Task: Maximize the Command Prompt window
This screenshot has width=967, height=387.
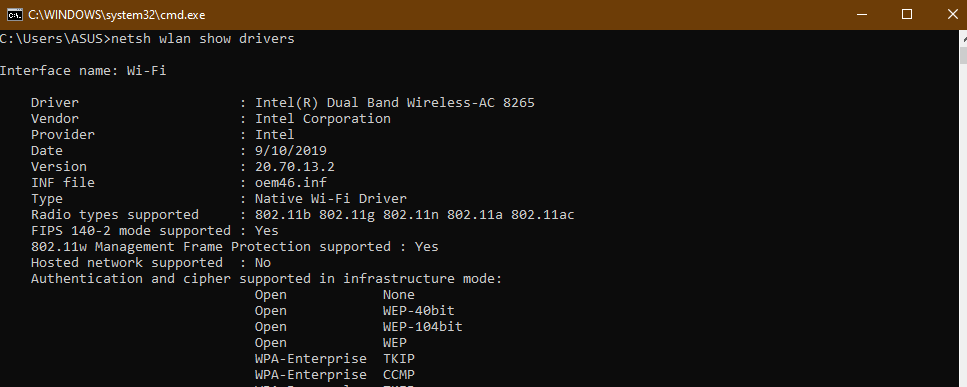Action: coord(907,15)
